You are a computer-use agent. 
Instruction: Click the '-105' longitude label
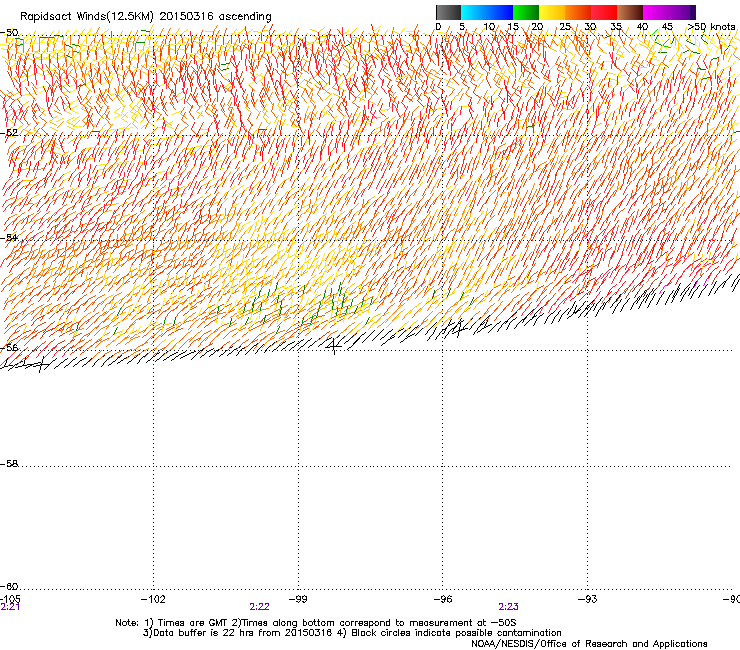pyautogui.click(x=10, y=599)
